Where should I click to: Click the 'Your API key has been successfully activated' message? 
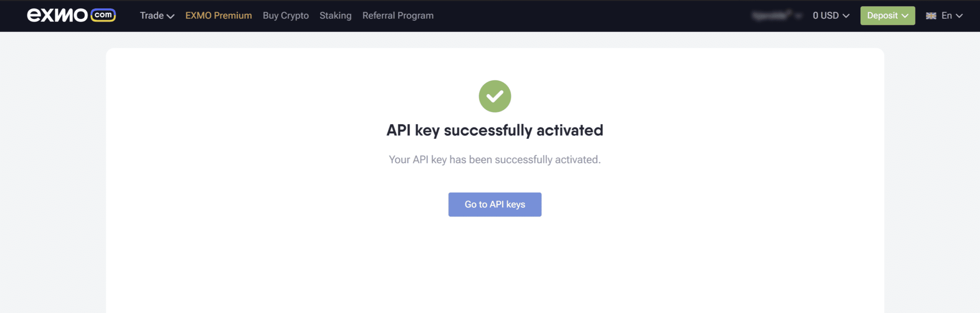(495, 160)
